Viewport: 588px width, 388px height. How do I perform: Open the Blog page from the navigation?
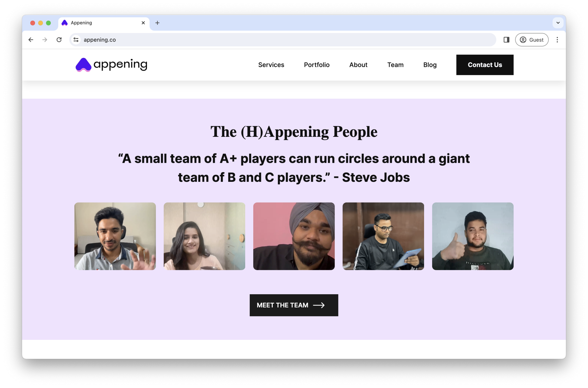point(430,65)
